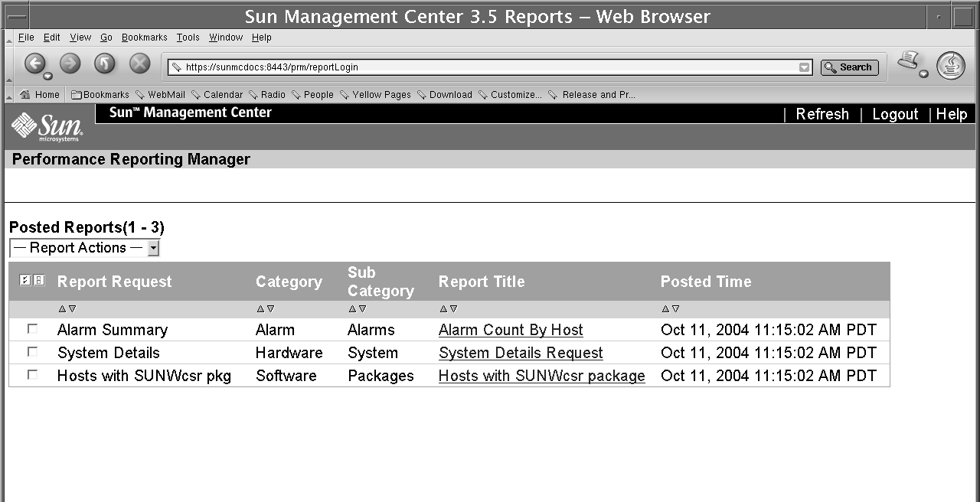Check the System Details report checkbox
980x502 pixels.
[x=32, y=351]
